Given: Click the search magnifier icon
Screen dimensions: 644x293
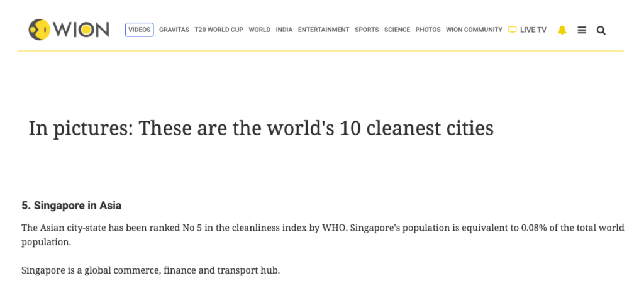Looking at the screenshot, I should (x=601, y=30).
